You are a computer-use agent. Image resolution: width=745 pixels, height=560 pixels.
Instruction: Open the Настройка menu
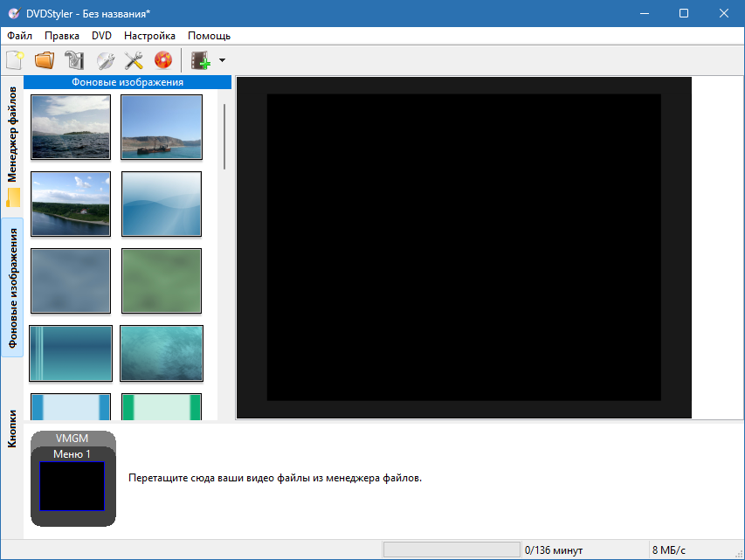coord(149,36)
